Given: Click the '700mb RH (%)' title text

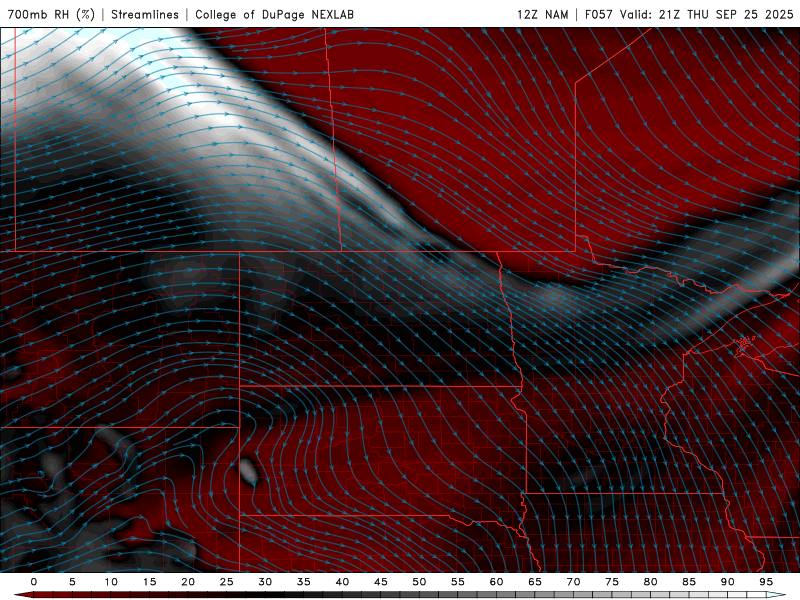Looking at the screenshot, I should 51,14.
